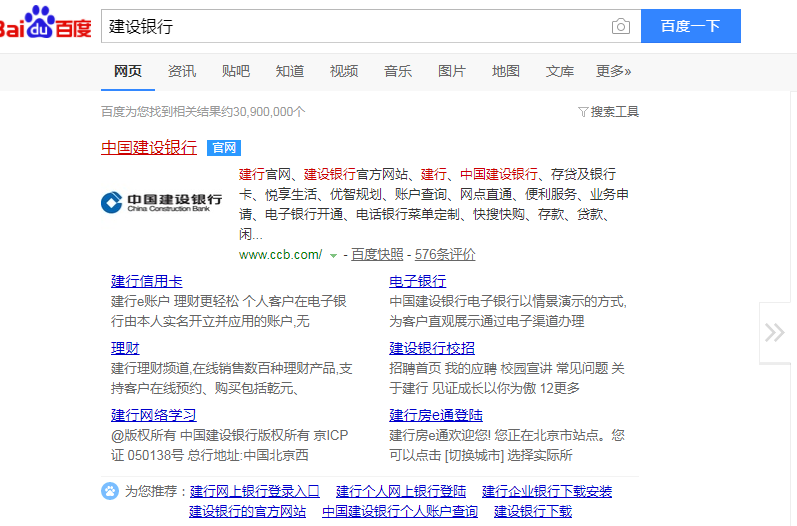The image size is (797, 526).
Task: Click the paw icon beside 为您推荐
Action: 110,491
